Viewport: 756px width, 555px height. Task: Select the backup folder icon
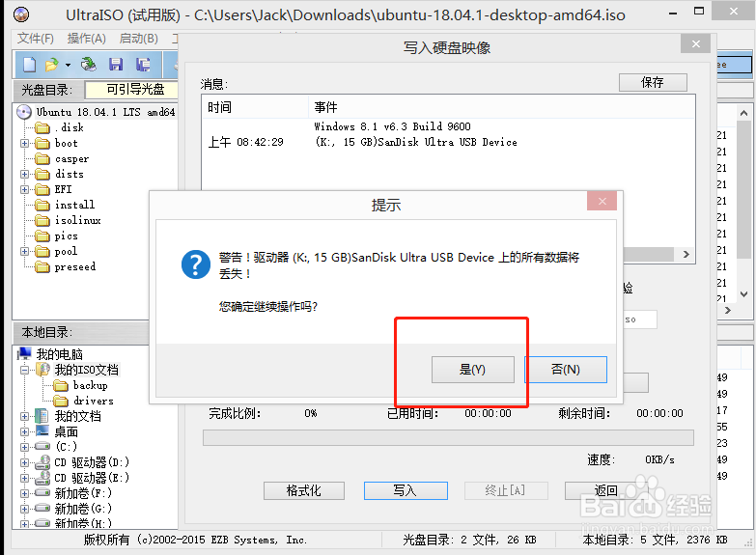coord(61,385)
